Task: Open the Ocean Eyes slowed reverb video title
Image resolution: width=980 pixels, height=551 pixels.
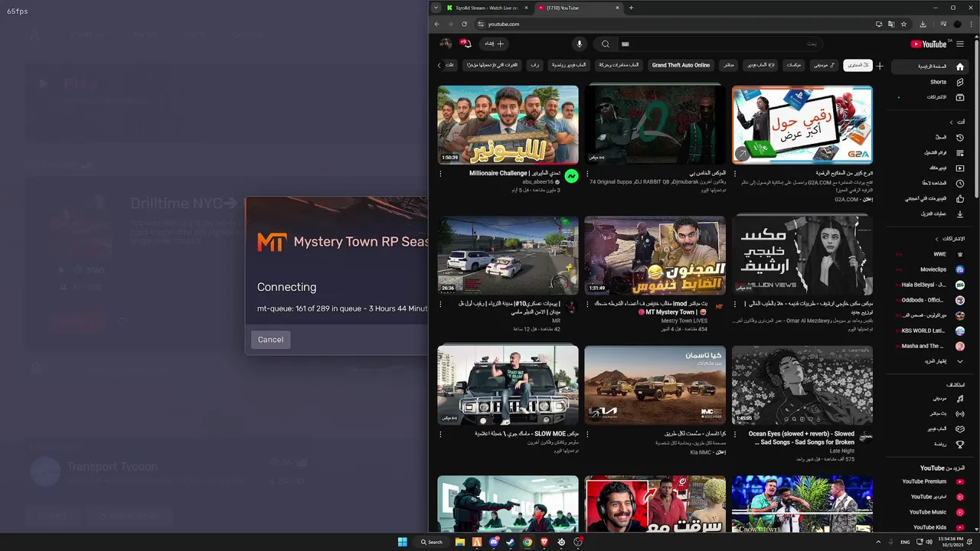Action: point(801,438)
